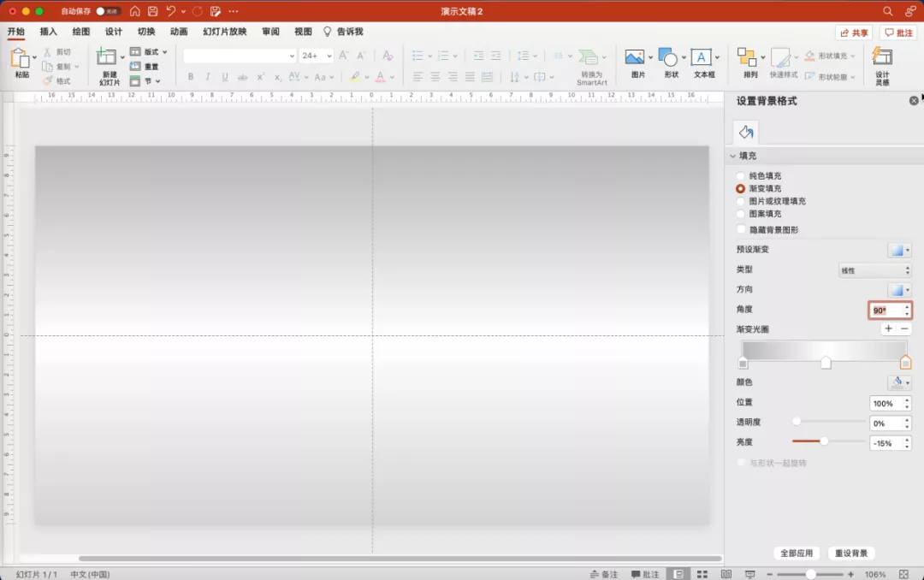Collapse the 填充 section

[x=732, y=156]
